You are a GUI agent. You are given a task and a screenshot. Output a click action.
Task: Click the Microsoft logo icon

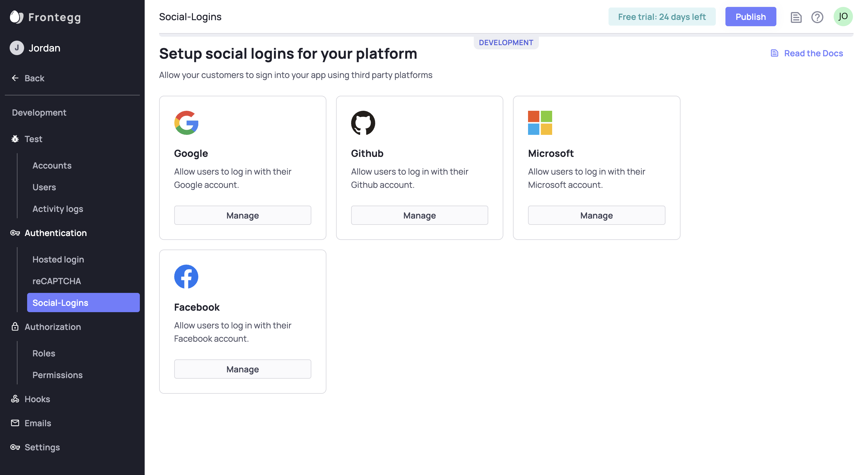point(540,123)
